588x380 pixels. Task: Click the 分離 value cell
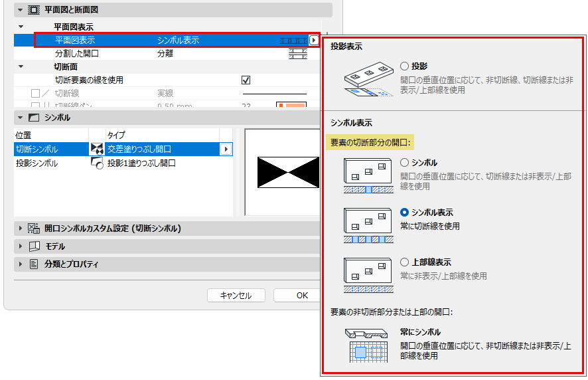click(x=165, y=54)
